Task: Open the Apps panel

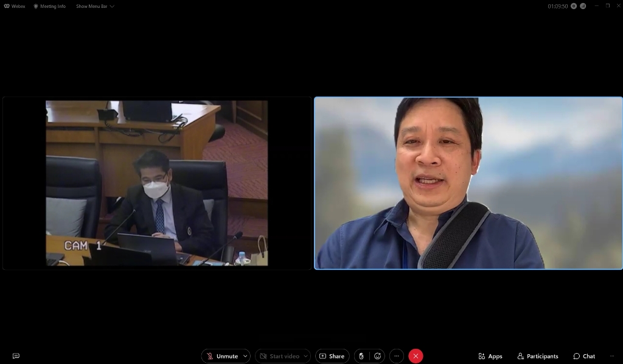Action: click(x=490, y=356)
